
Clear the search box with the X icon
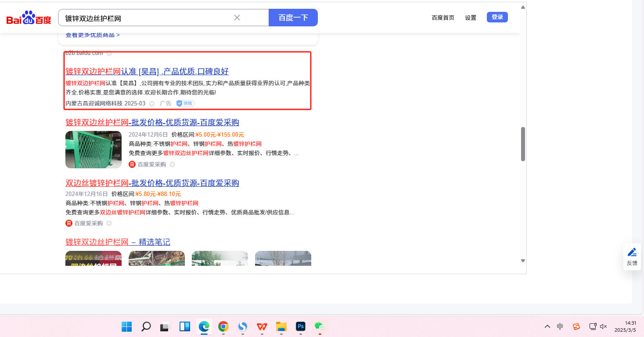(237, 18)
